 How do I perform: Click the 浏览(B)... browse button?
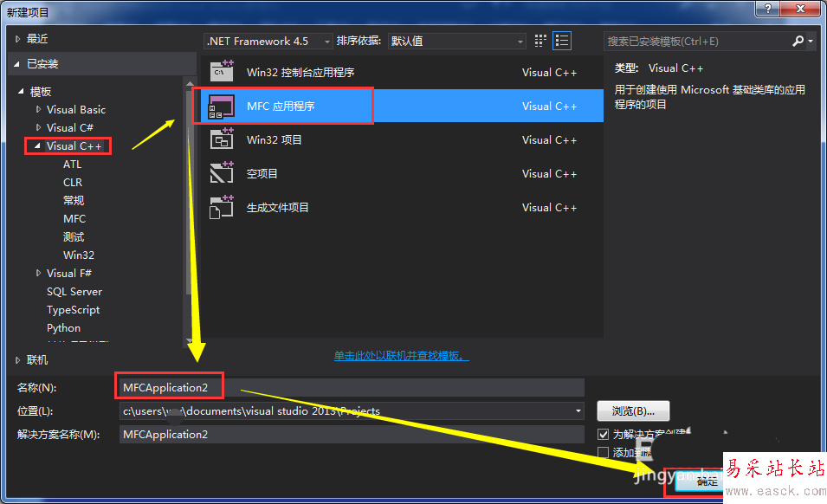coord(633,411)
